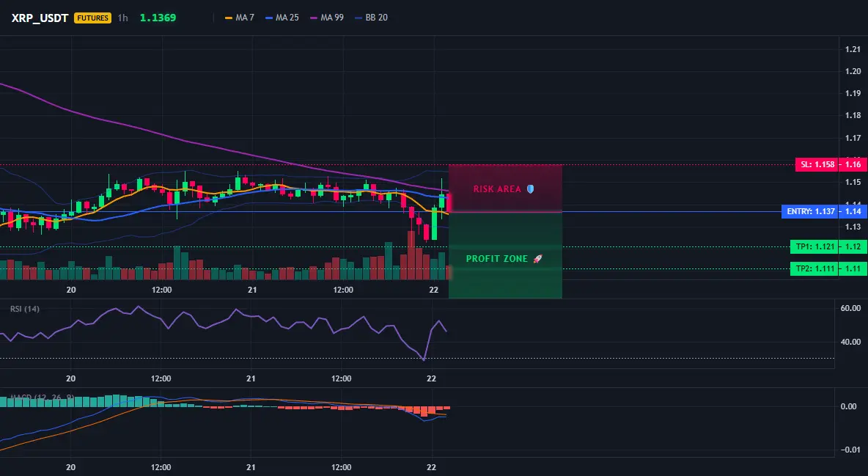The width and height of the screenshot is (868, 476).
Task: Select the red SL: 1.158 label
Action: (817, 164)
